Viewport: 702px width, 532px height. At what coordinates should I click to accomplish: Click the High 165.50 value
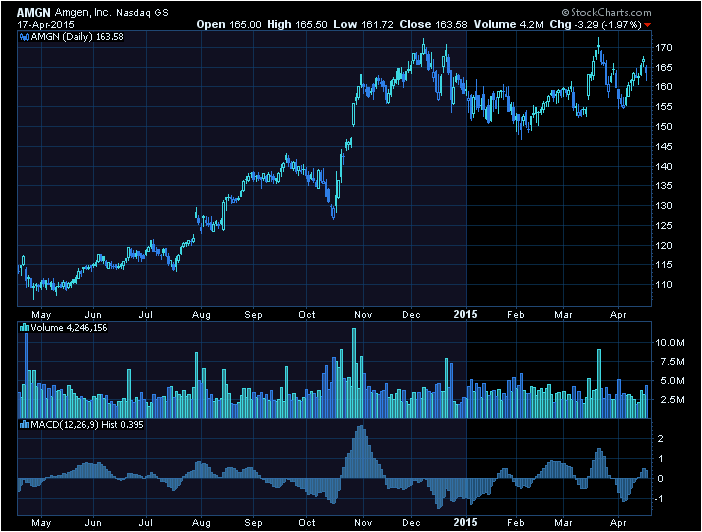click(x=297, y=25)
